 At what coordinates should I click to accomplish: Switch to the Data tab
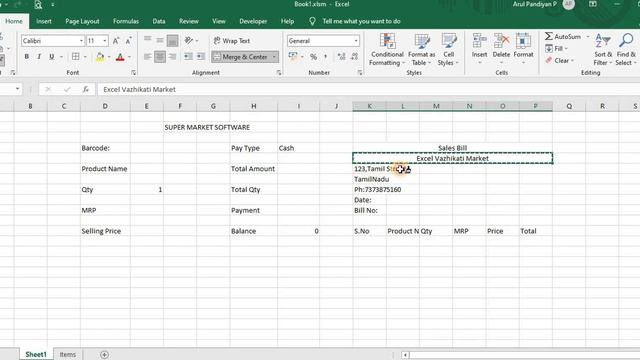tap(159, 21)
